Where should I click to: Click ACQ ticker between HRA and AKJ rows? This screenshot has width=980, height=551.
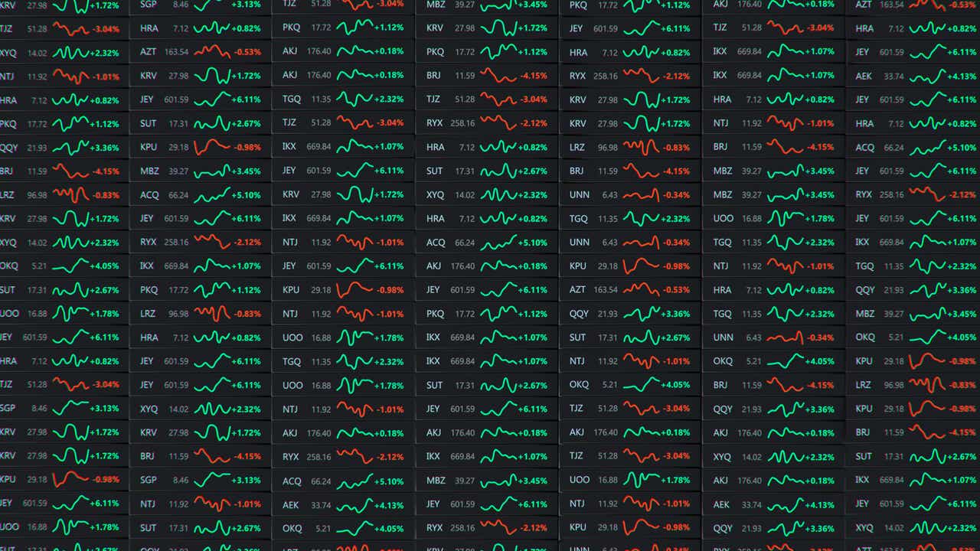point(487,243)
